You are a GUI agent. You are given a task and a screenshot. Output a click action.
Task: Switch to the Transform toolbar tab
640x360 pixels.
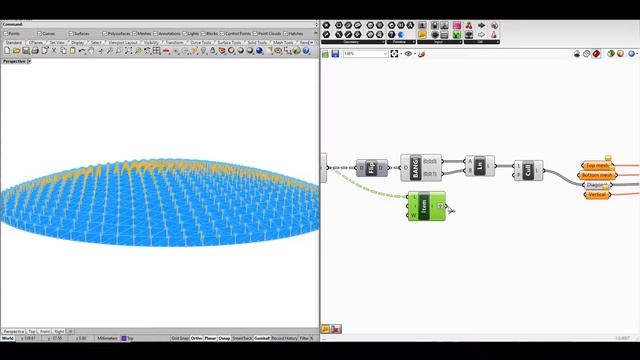(175, 42)
